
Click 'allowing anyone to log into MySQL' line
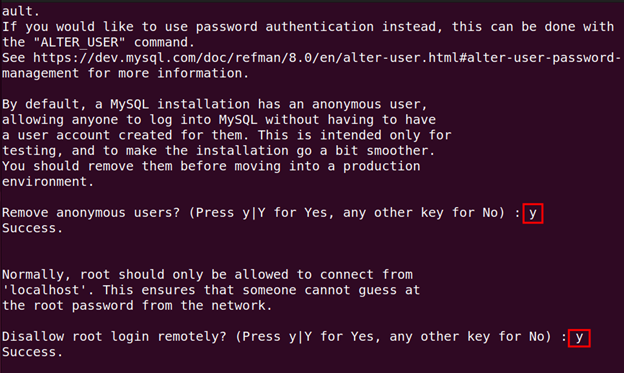[219, 119]
